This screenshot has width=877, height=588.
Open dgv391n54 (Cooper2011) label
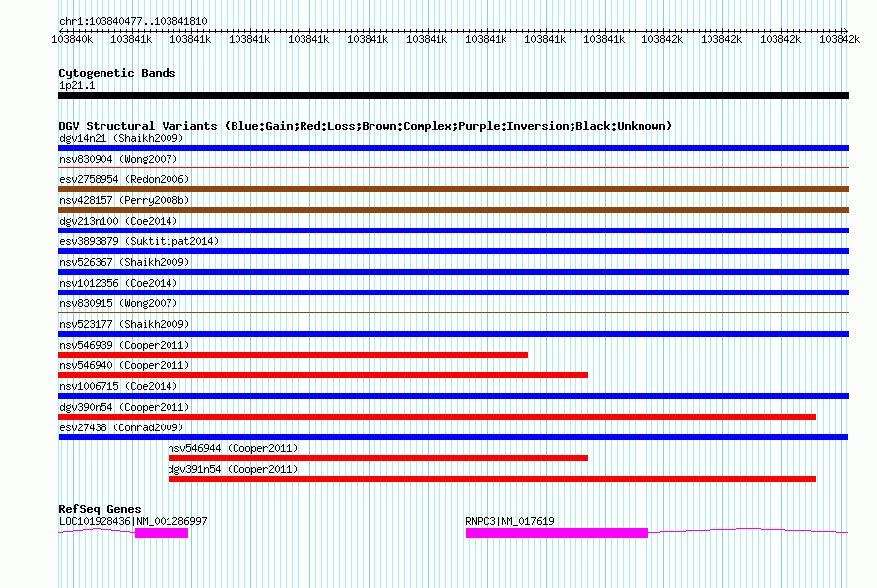tap(233, 469)
